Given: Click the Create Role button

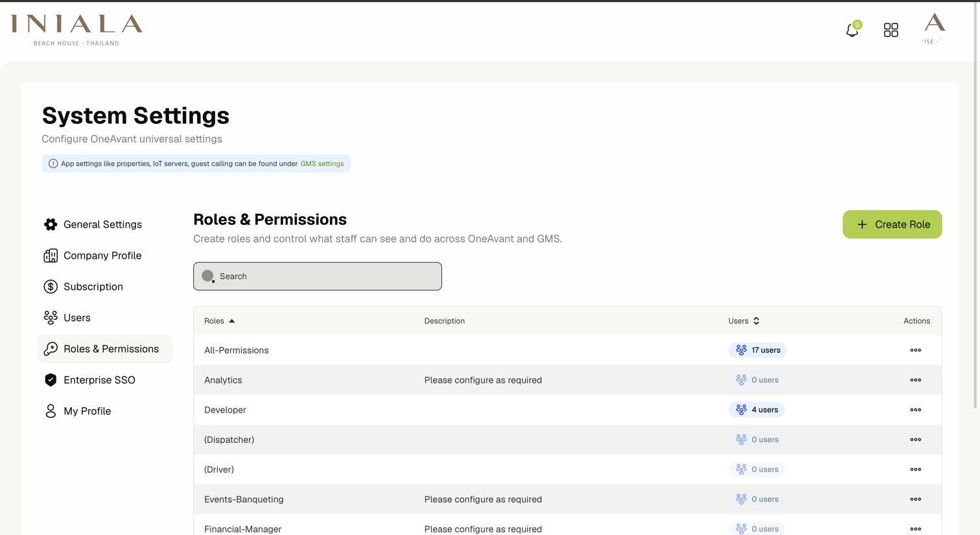Looking at the screenshot, I should pyautogui.click(x=892, y=224).
